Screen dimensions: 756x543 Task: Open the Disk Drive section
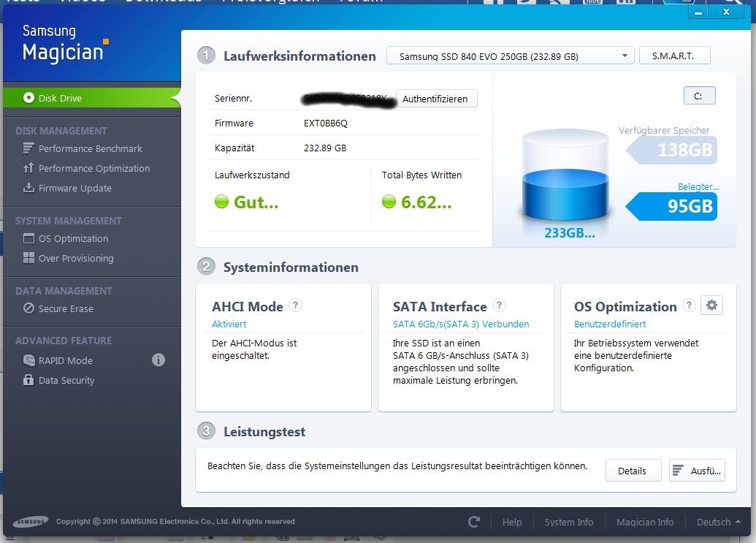point(91,98)
